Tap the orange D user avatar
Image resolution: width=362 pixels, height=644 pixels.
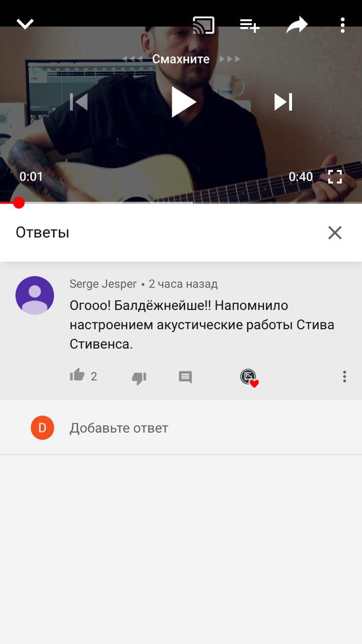coord(42,428)
